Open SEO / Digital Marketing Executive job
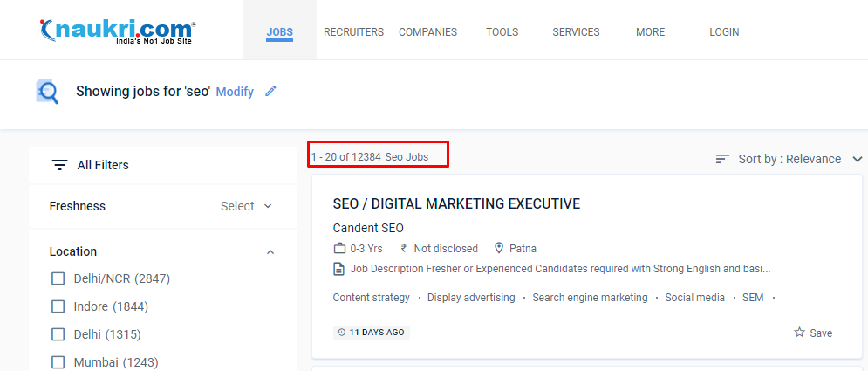The height and width of the screenshot is (371, 868). 456,203
